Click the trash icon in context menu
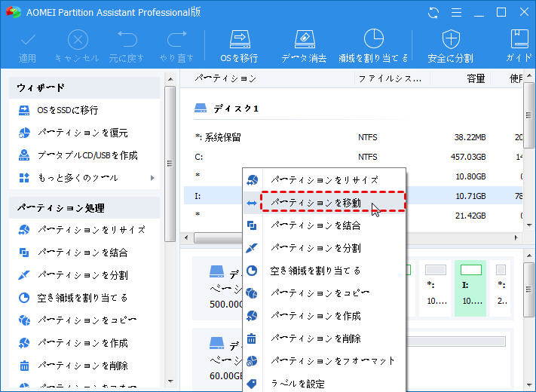Viewport: 536px width, 392px height. coord(252,338)
